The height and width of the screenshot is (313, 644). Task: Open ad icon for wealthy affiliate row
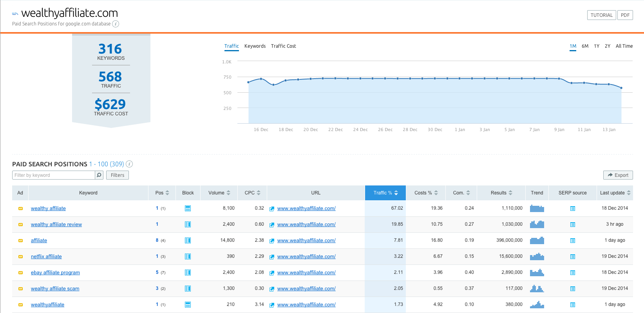tap(20, 209)
